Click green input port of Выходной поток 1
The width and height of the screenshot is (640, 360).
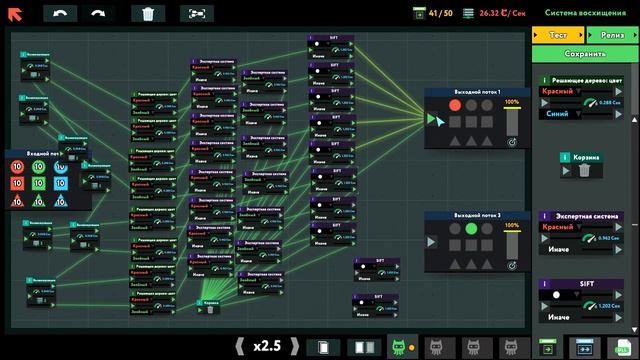click(431, 119)
